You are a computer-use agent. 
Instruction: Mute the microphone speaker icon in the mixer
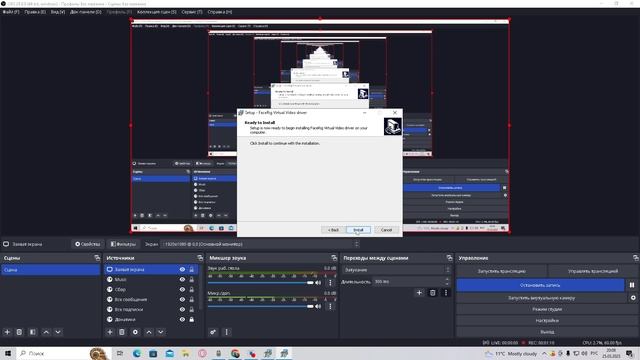point(318,306)
